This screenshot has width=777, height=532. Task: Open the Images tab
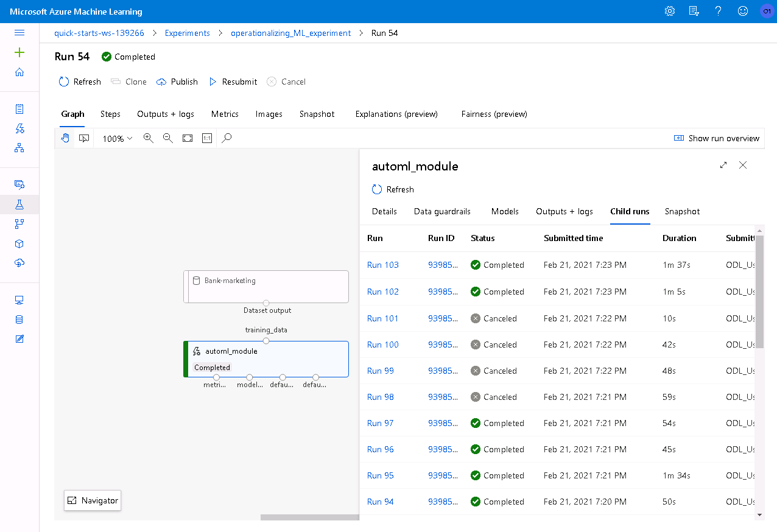pos(269,114)
